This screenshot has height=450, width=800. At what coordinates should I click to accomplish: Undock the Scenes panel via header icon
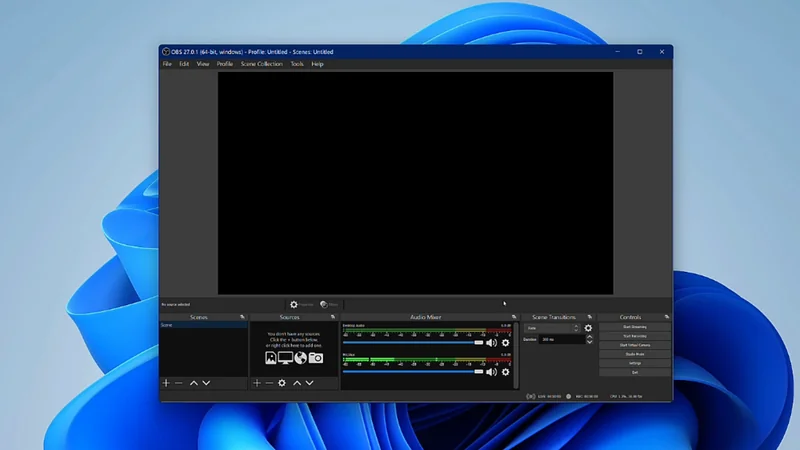pos(242,317)
